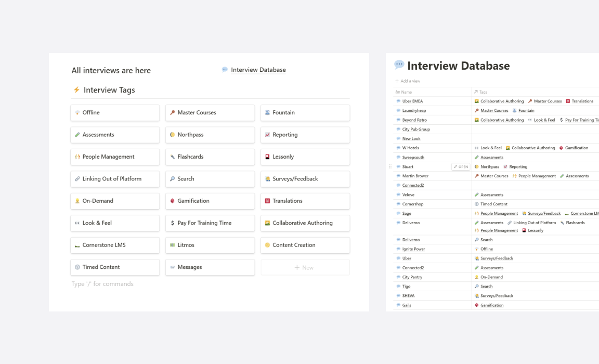
Task: Click the Lessonly card icon
Action: pyautogui.click(x=267, y=157)
